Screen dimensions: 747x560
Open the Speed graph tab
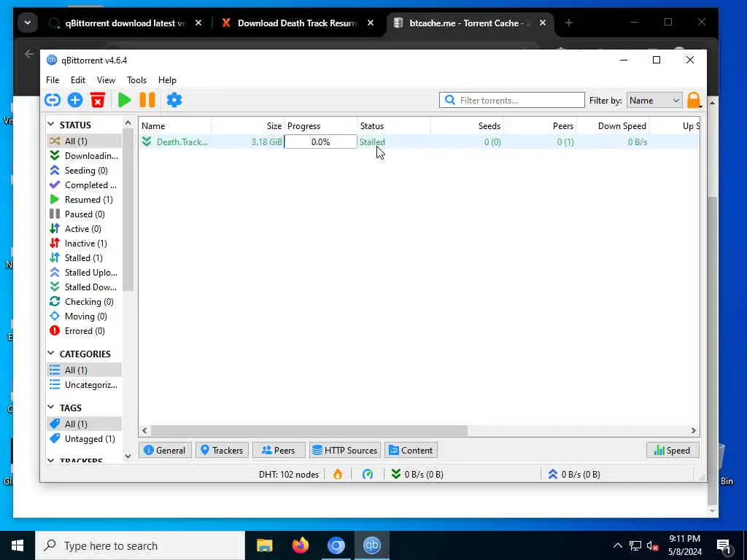[x=672, y=450]
